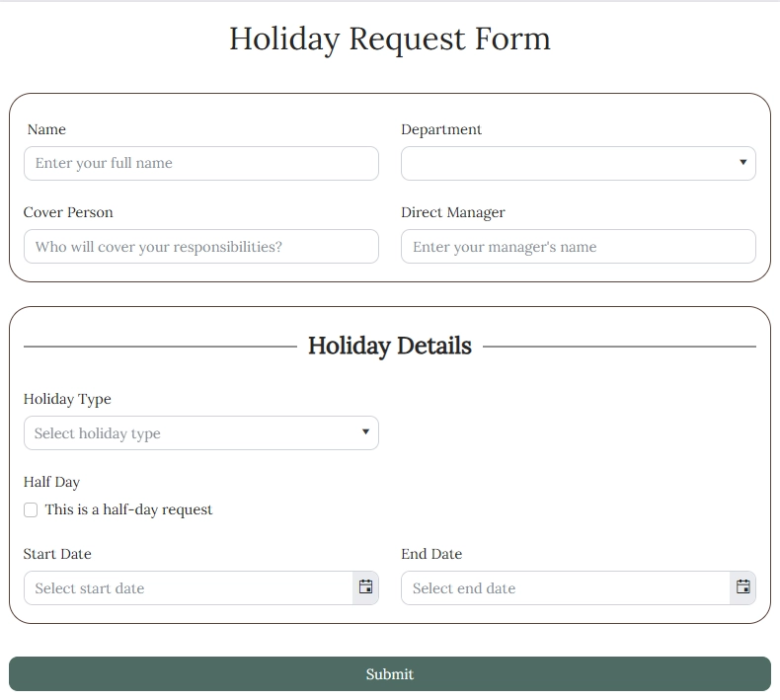
Task: Select the manager's name input field
Action: point(578,247)
